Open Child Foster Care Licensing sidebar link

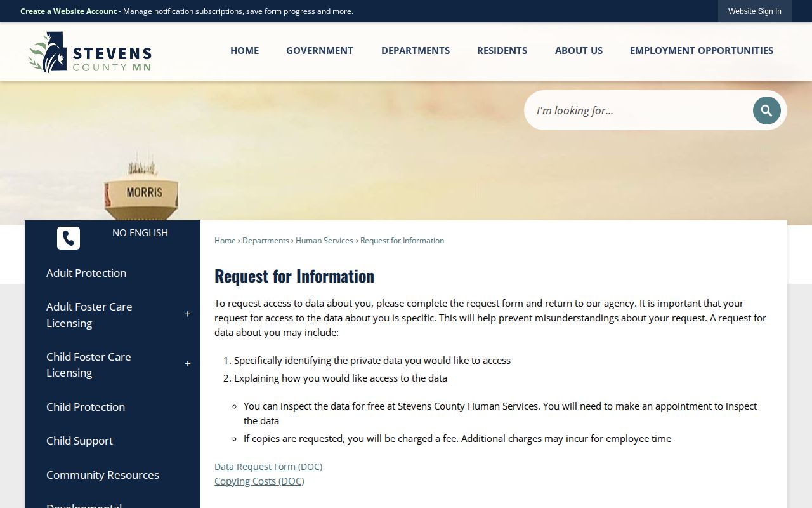pos(89,364)
